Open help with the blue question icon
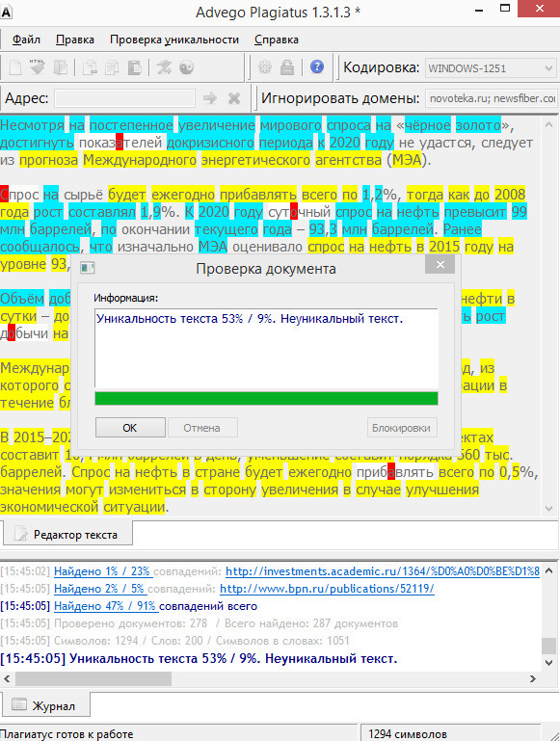The image size is (560, 741). (316, 67)
